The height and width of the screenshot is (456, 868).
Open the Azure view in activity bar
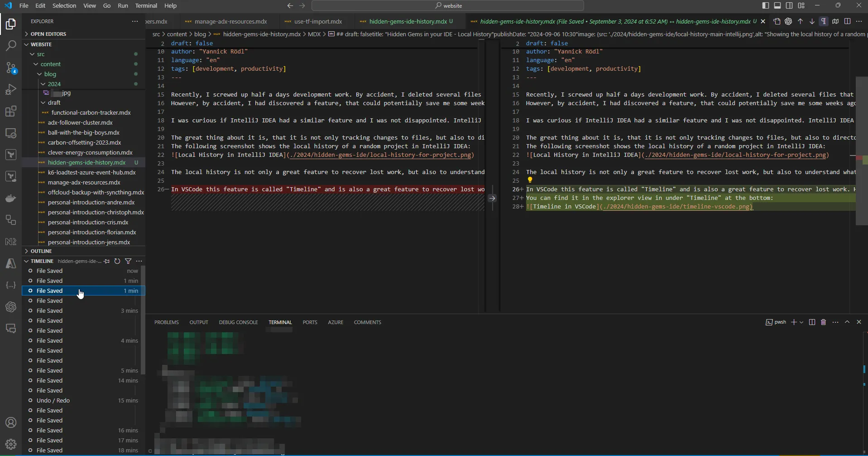[11, 264]
